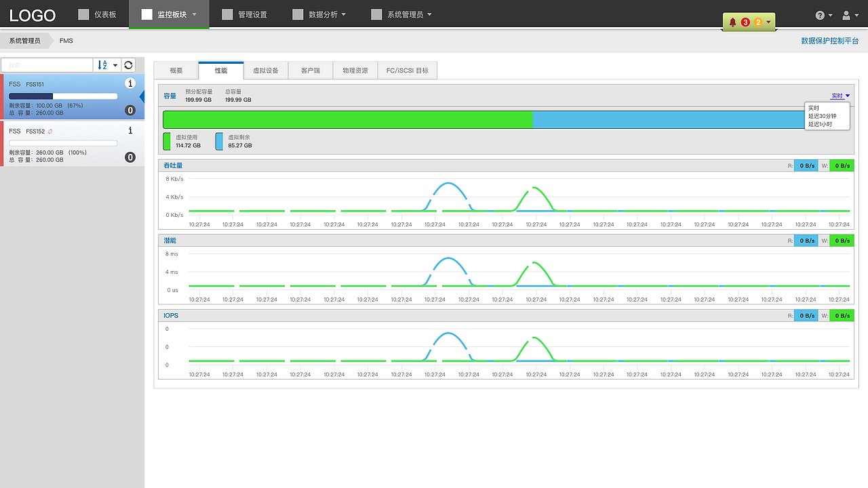Screen dimensions: 868x488
Task: Show info for FSS151
Action: pyautogui.click(x=130, y=83)
